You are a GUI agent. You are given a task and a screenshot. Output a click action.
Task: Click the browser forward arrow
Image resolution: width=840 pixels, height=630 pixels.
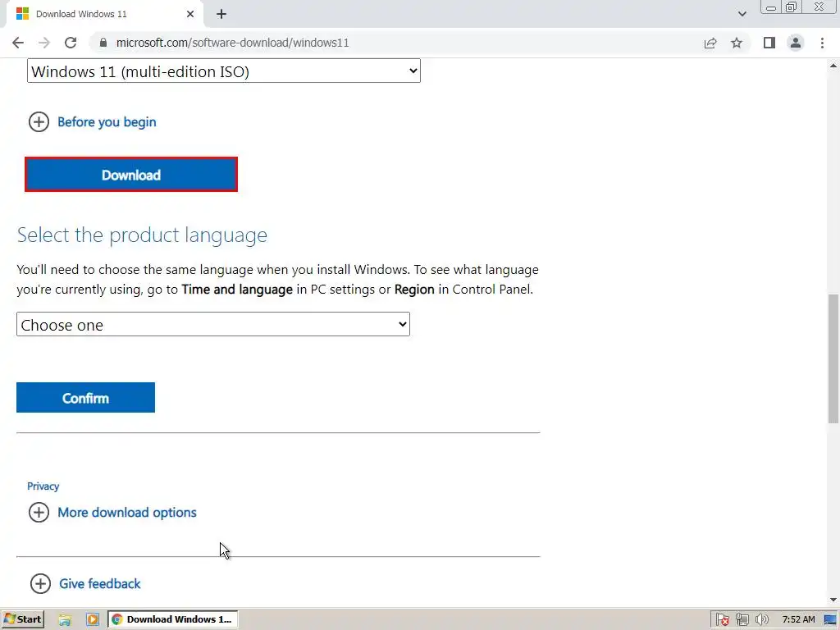(44, 43)
